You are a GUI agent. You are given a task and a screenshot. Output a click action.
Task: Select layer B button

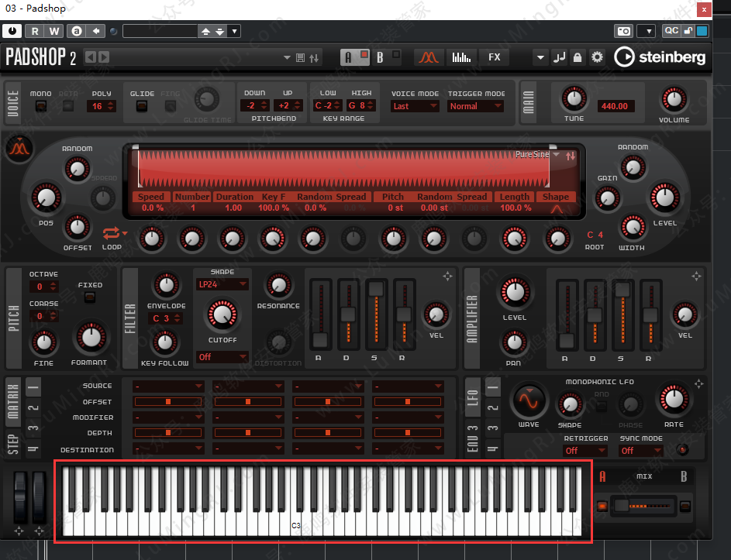click(x=380, y=57)
